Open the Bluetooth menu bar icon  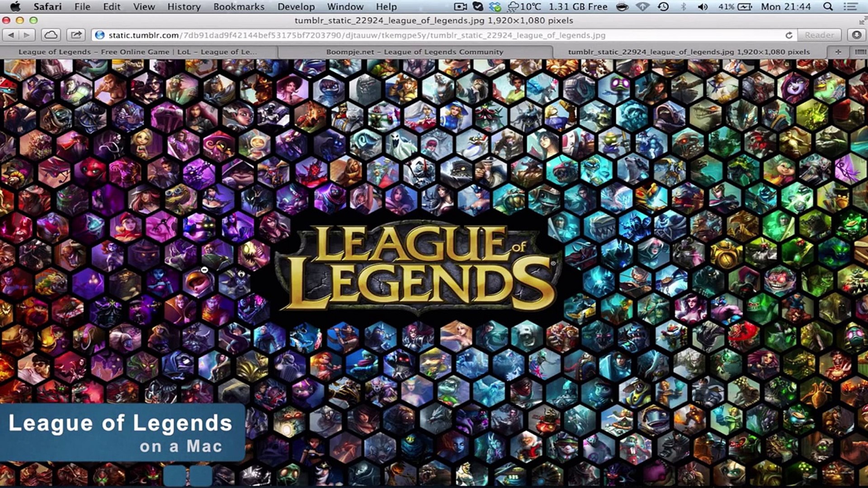684,6
